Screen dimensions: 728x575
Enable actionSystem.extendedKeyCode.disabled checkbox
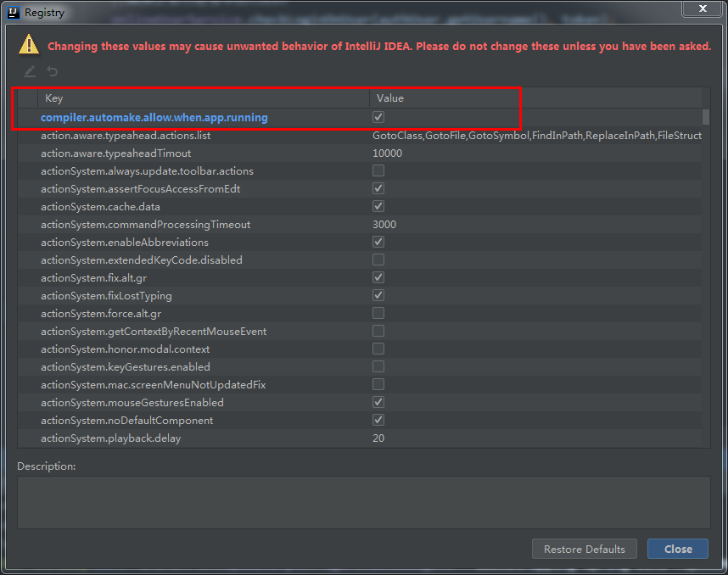[378, 260]
